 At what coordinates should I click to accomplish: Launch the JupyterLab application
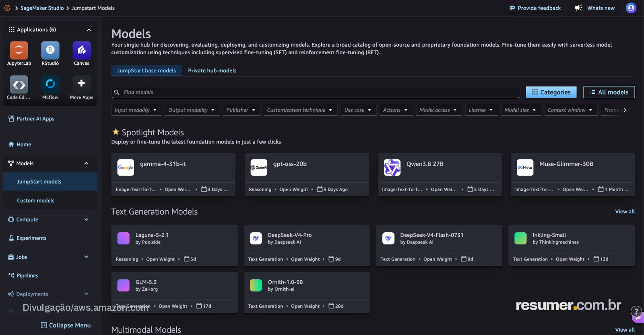[x=19, y=50]
